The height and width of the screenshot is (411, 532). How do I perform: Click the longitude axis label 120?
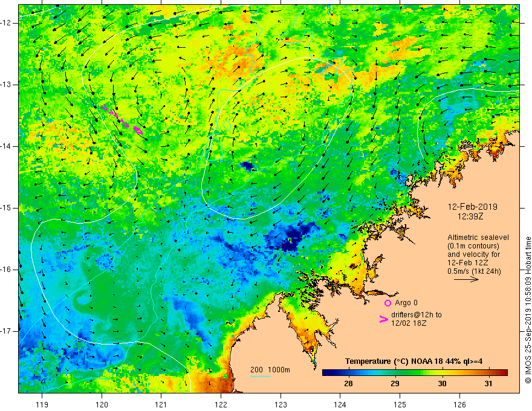pyautogui.click(x=102, y=404)
